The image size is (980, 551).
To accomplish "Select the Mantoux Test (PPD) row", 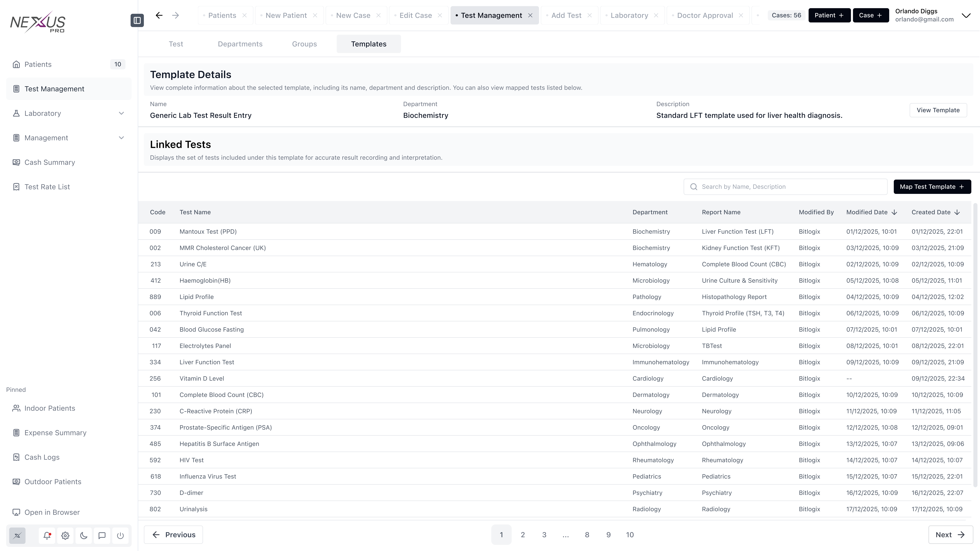I will (555, 231).
